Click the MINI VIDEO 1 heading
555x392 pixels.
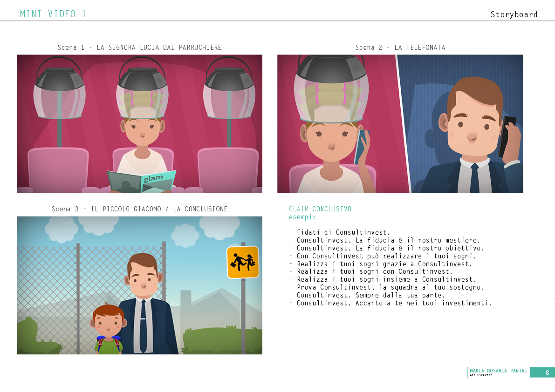[53, 14]
